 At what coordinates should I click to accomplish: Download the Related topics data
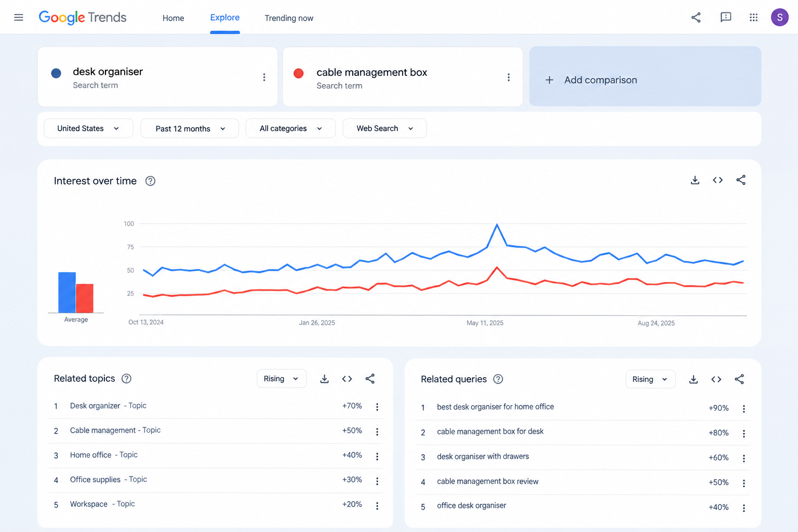pos(324,379)
